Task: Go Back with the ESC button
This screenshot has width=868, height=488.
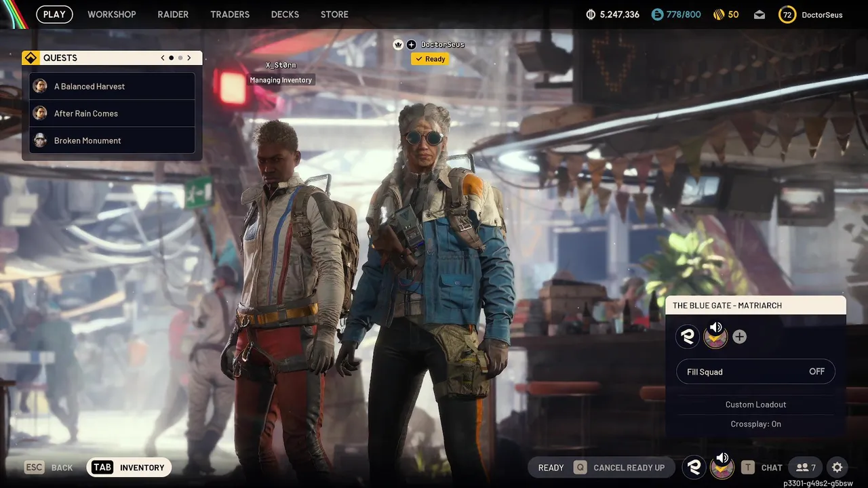Action: coord(48,468)
